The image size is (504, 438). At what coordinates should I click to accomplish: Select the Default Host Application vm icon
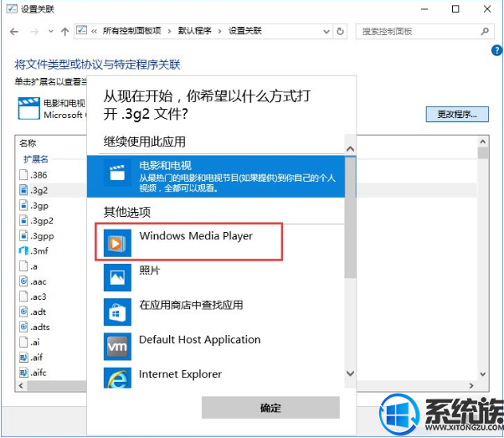point(117,347)
